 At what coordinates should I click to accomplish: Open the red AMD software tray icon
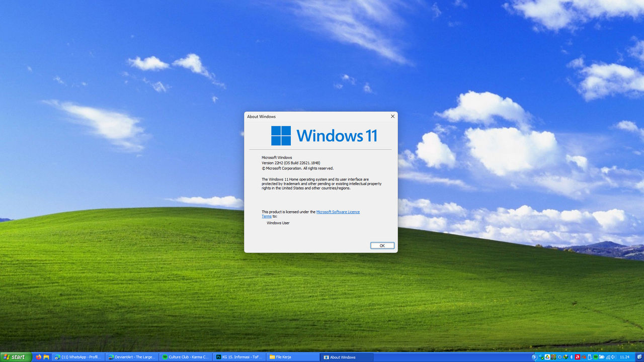click(578, 357)
